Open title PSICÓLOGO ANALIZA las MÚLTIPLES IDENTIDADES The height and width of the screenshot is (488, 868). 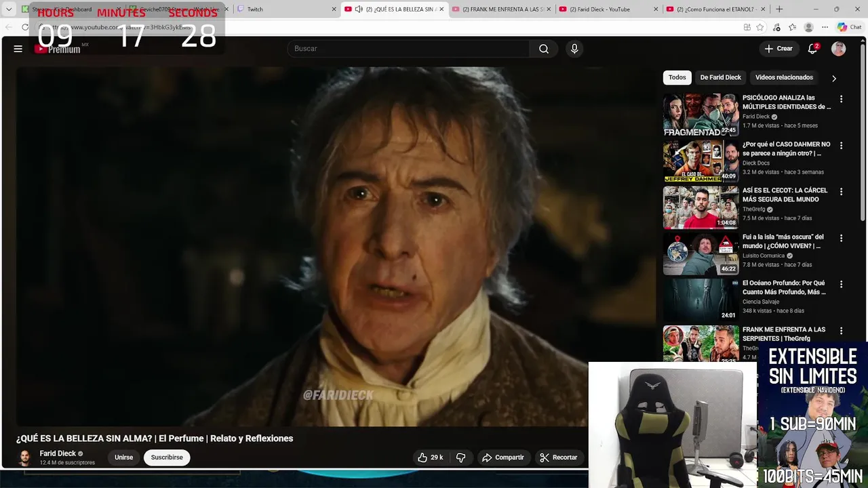(787, 102)
